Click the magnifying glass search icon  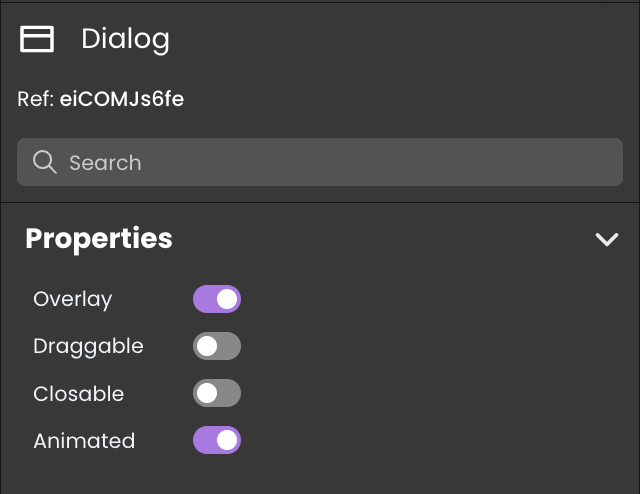click(44, 162)
